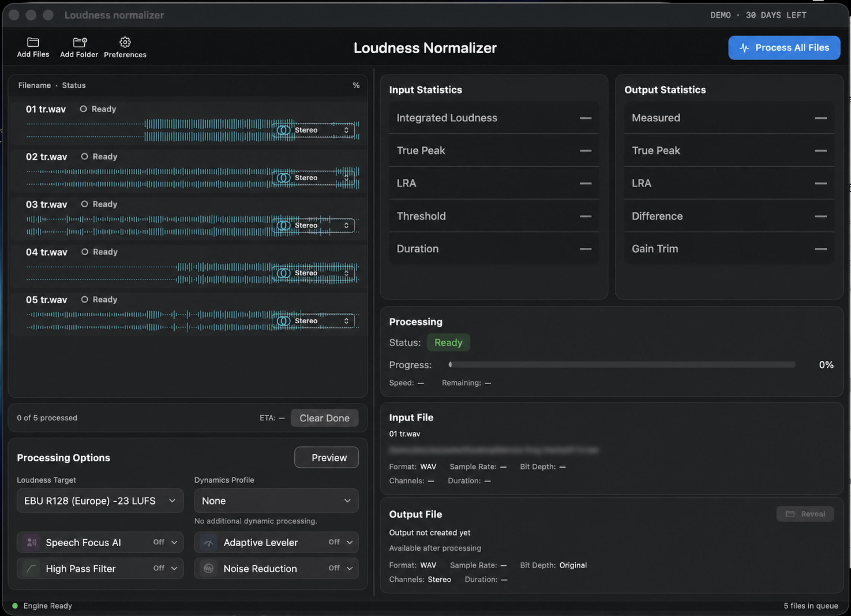Select the 05 tr.wav file name
This screenshot has width=851, height=616.
46,300
